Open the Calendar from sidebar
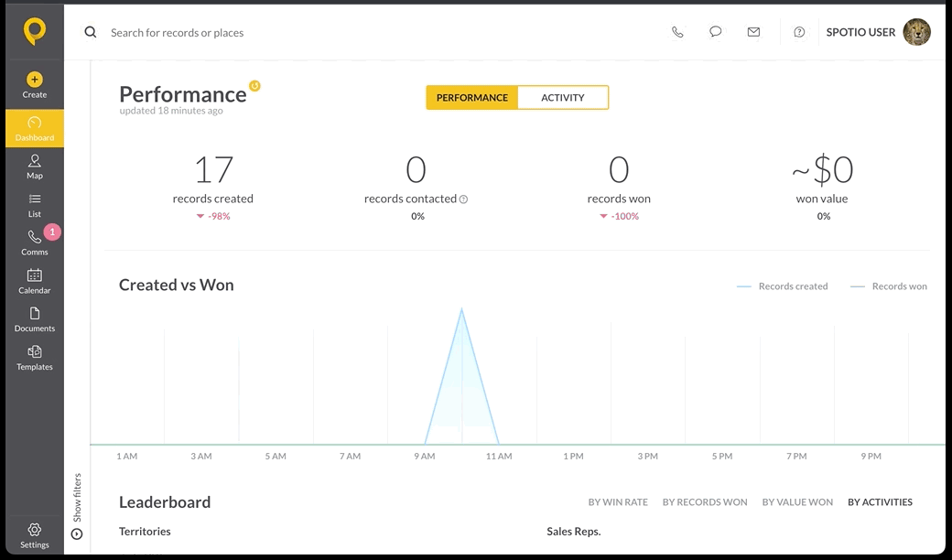This screenshot has width=952, height=560. [x=35, y=282]
